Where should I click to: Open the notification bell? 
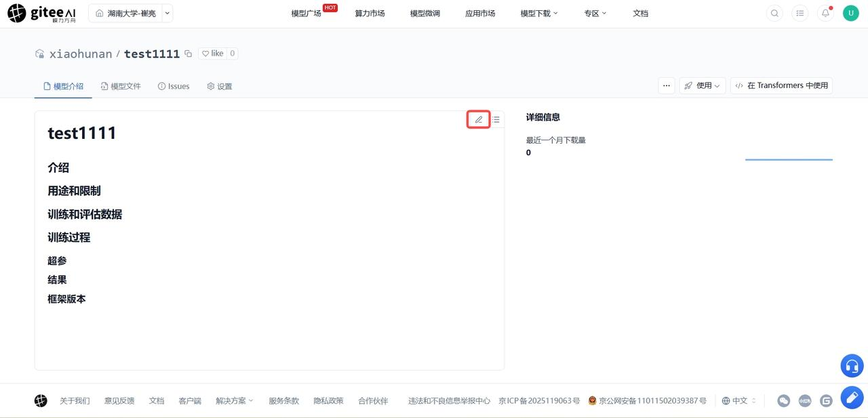tap(825, 13)
